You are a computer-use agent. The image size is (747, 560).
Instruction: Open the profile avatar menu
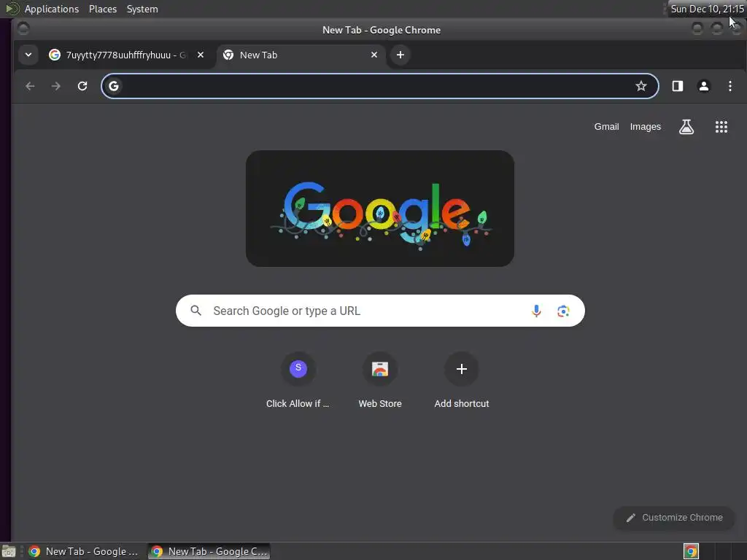point(704,86)
